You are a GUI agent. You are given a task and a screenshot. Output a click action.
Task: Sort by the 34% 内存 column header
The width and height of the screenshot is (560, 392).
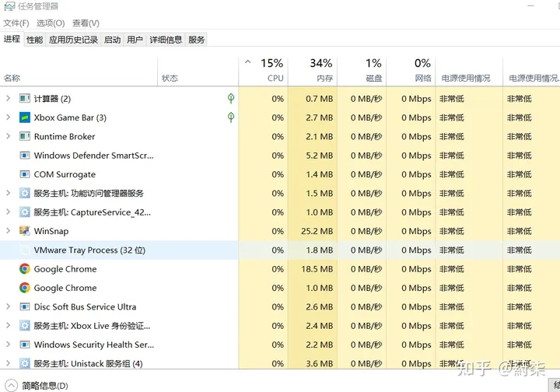[313, 72]
